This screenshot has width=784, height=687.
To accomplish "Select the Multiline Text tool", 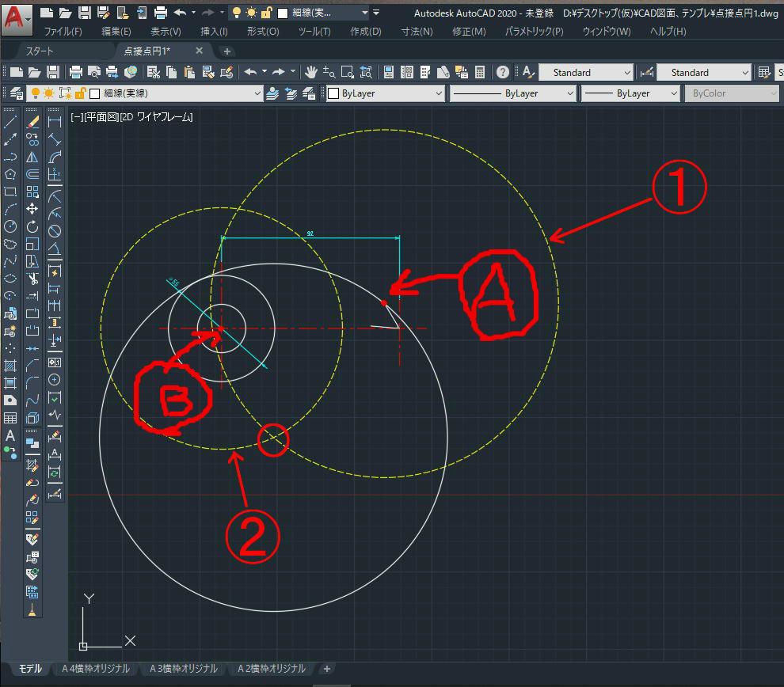I will [x=10, y=435].
